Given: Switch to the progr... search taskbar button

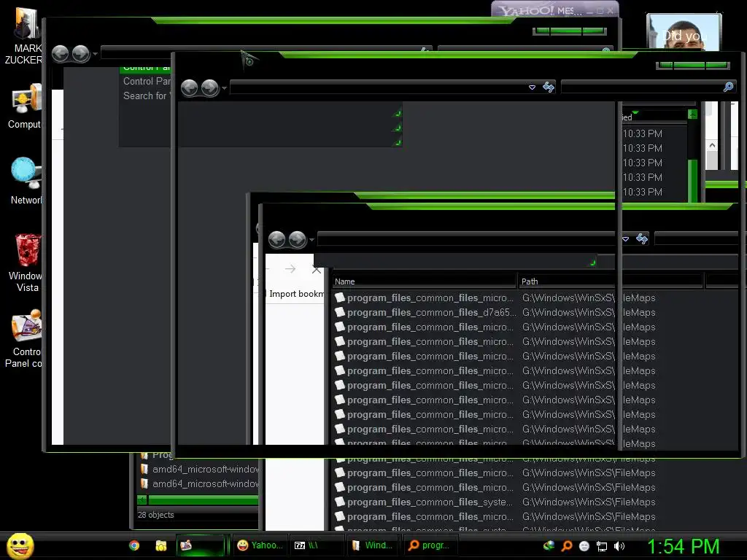Looking at the screenshot, I should 430,545.
